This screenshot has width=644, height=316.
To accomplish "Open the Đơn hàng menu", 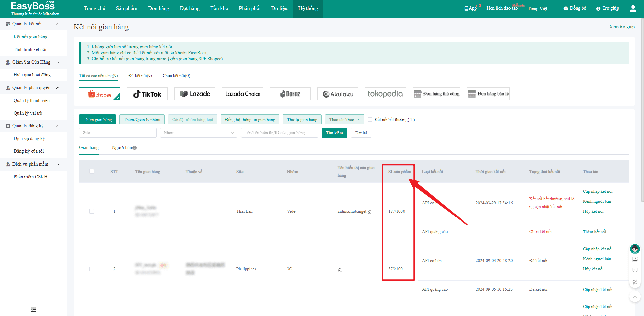I will (158, 8).
